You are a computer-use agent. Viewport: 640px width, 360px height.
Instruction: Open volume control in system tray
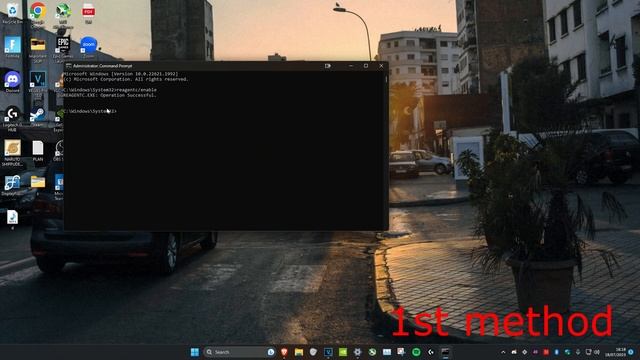[597, 352]
